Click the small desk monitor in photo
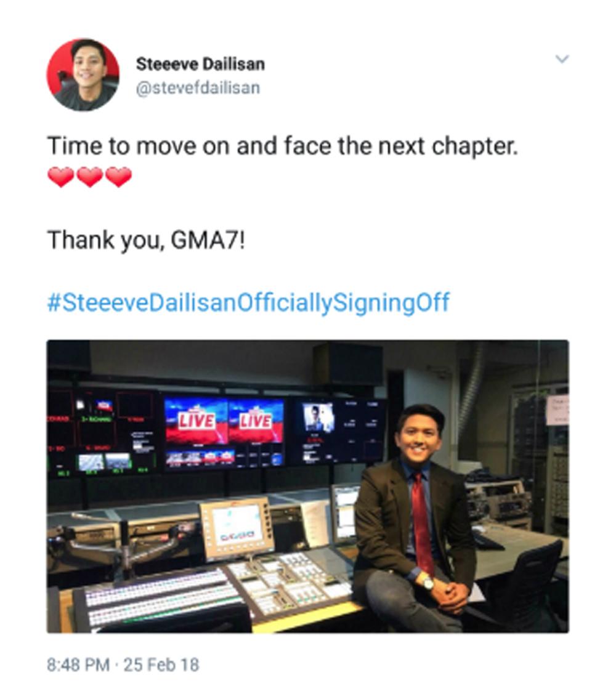The height and width of the screenshot is (691, 616). (x=237, y=528)
